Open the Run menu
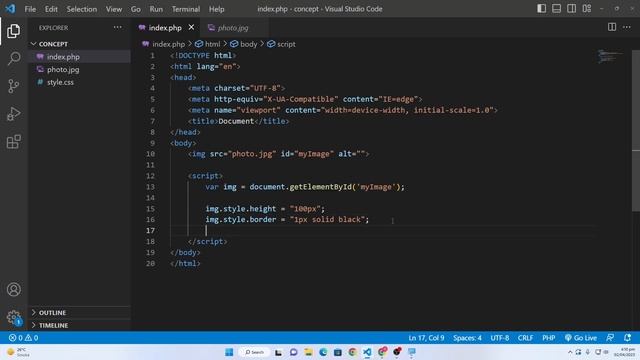640x360 pixels. coord(156,9)
